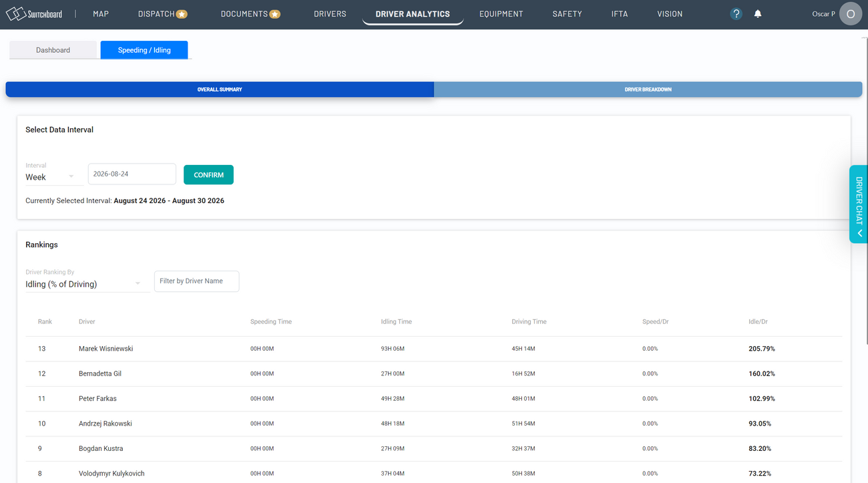Click the Rank column header
This screenshot has height=483, width=868.
click(x=45, y=321)
